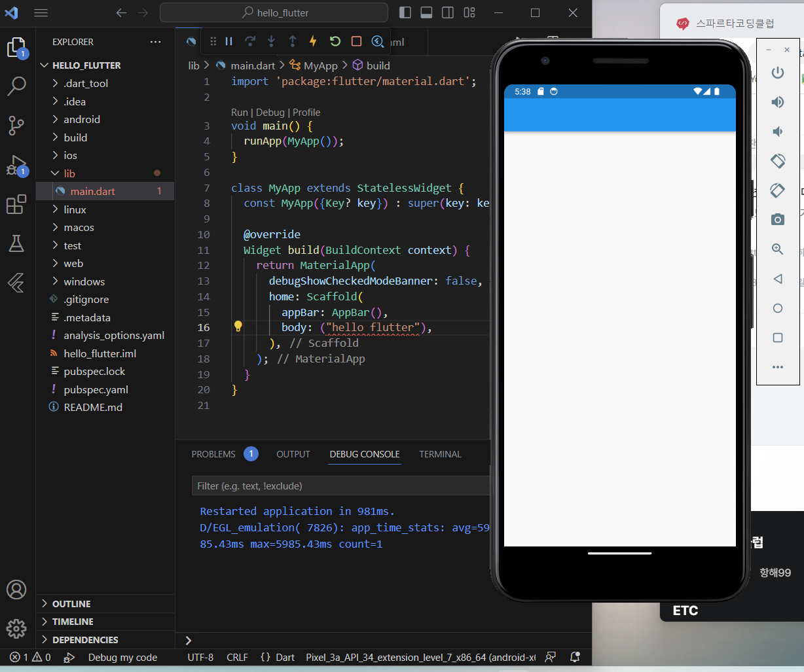Viewport: 804px width, 672px height.
Task: Pause the debug session
Action: coord(228,41)
